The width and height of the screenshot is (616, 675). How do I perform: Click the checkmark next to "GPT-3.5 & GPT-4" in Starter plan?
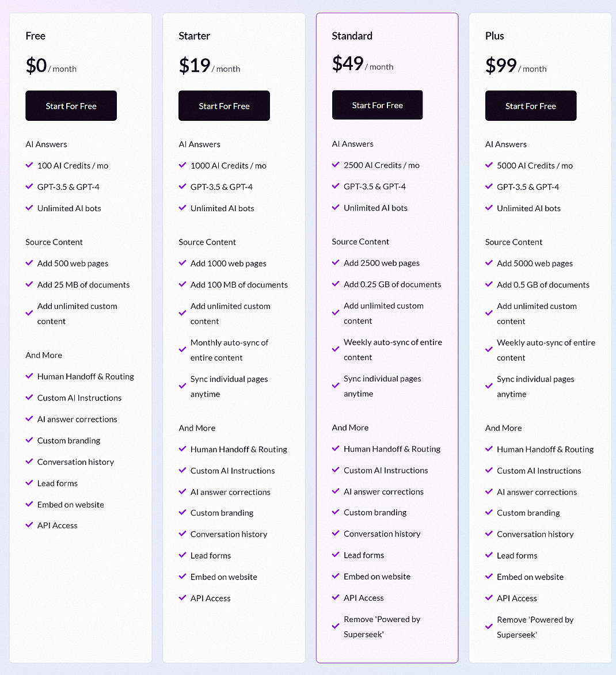(x=182, y=186)
